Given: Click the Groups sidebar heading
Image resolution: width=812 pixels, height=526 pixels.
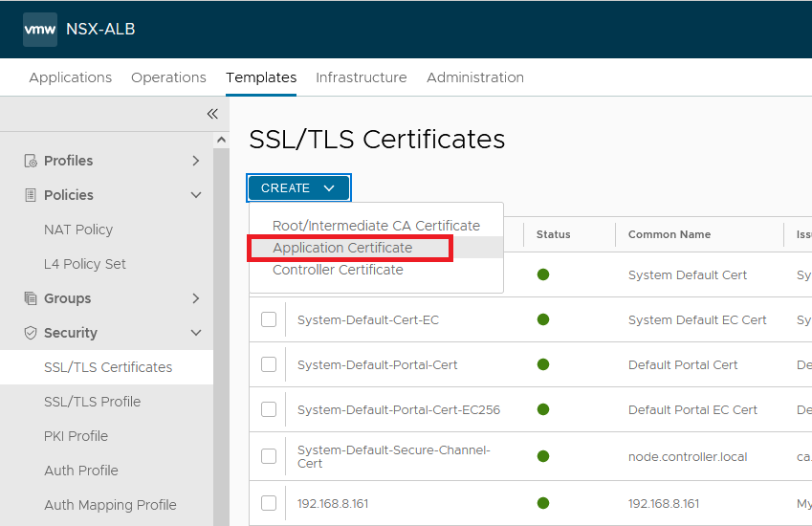Looking at the screenshot, I should pos(67,298).
